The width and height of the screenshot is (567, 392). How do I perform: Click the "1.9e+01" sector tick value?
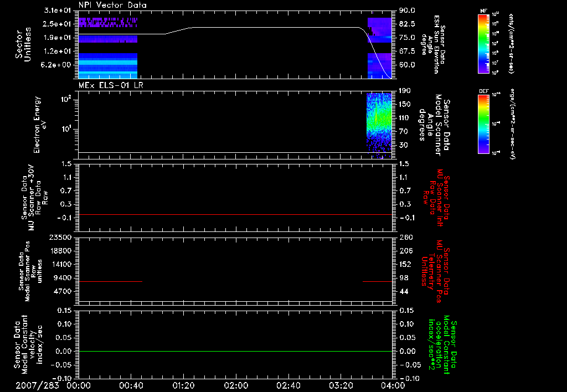(58, 38)
